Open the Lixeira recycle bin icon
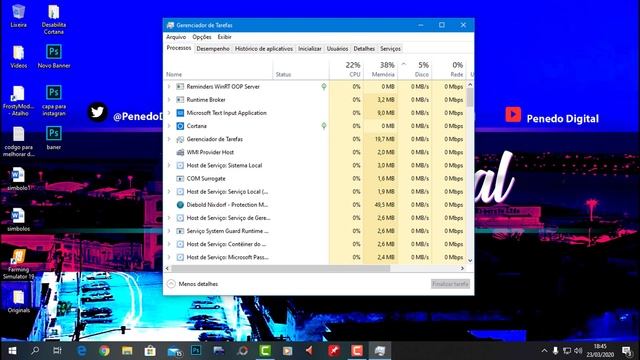640x360 pixels. pyautogui.click(x=18, y=16)
